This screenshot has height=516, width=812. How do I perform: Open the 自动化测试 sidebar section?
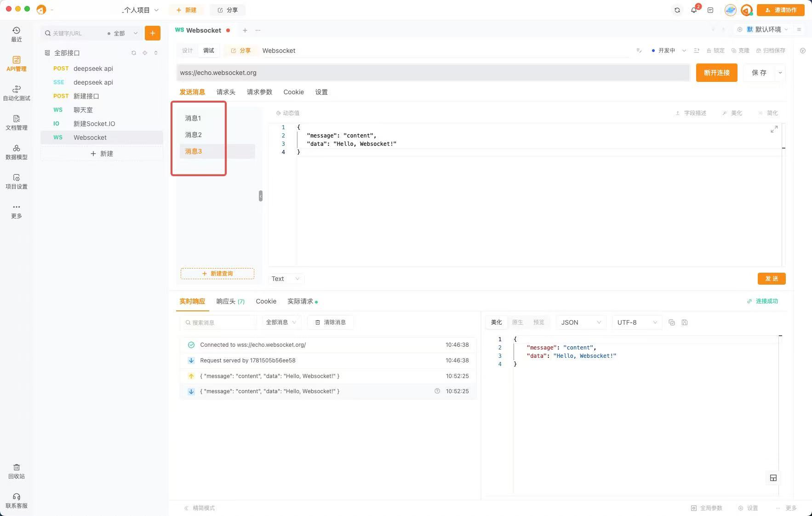click(x=16, y=93)
